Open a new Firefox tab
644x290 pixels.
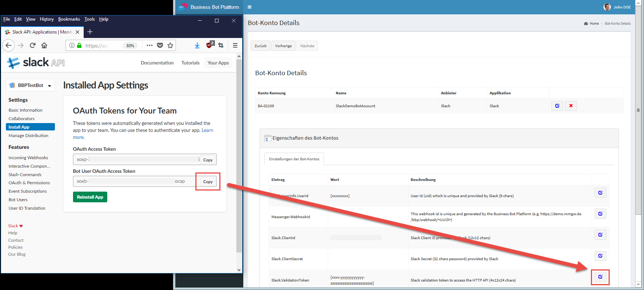(x=90, y=32)
